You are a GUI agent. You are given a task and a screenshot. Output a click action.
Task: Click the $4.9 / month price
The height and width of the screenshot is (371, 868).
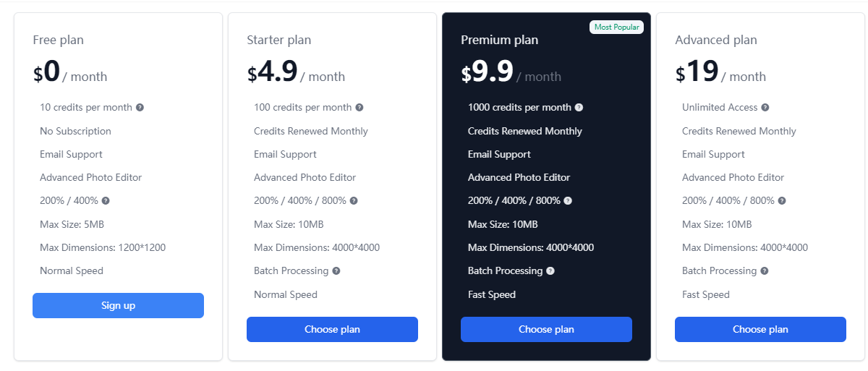tap(296, 72)
